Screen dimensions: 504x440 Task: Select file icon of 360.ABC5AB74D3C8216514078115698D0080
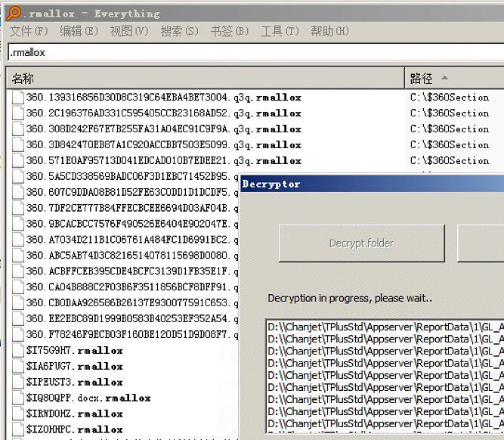pos(18,255)
